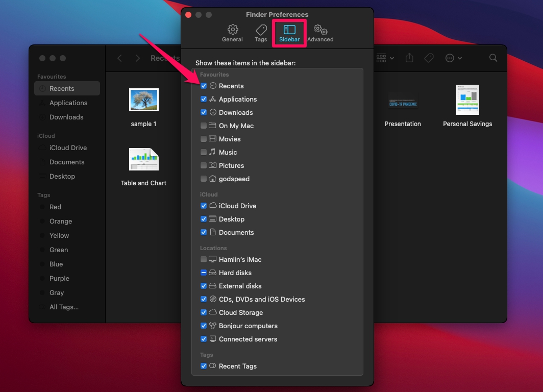This screenshot has width=543, height=392.
Task: Click the Advanced gears icon in preferences toolbar
Action: [320, 31]
